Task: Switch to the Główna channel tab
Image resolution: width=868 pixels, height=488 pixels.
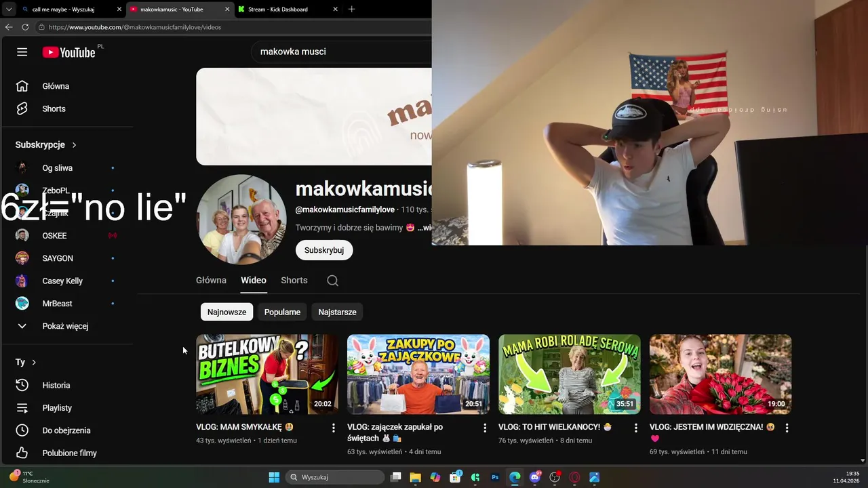Action: (x=211, y=280)
